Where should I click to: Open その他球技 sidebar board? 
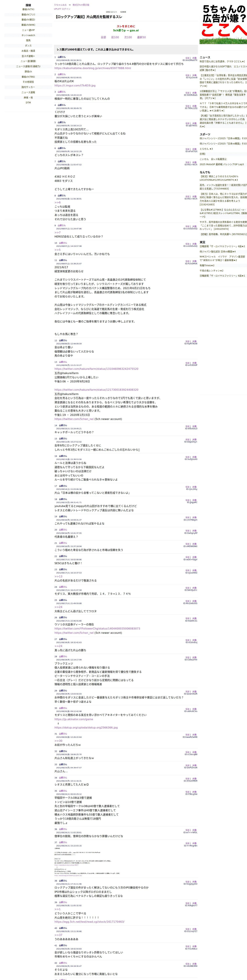[x=28, y=82]
